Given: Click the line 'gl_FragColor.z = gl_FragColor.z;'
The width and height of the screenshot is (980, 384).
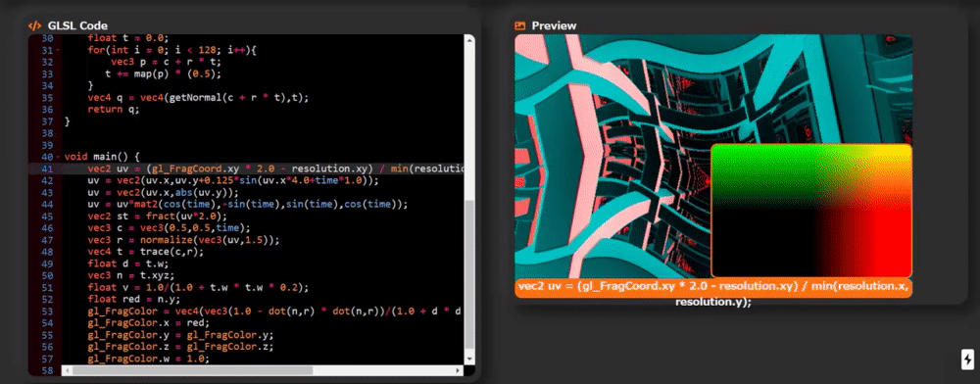Looking at the screenshot, I should (x=180, y=347).
